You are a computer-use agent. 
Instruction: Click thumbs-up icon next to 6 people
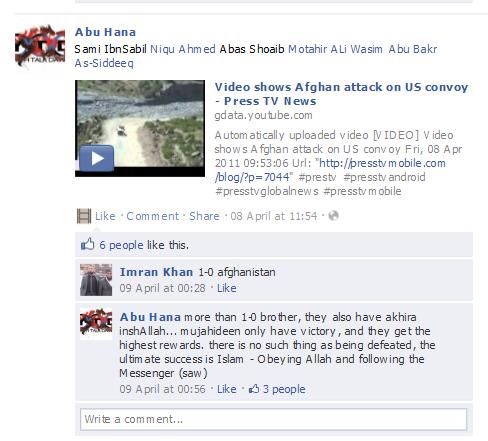click(x=88, y=244)
